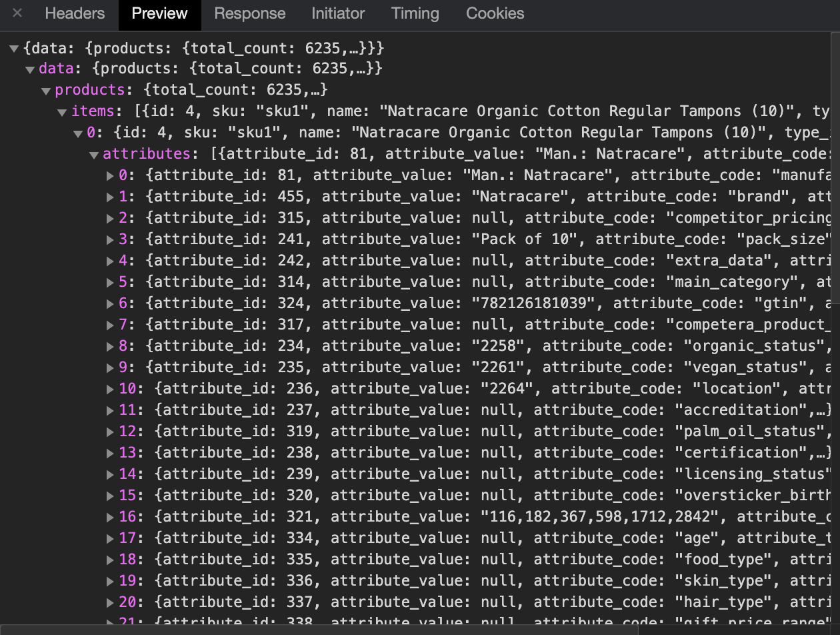Expand attribute 8 organic_status entry
Image resolution: width=840 pixels, height=635 pixels.
[x=110, y=347]
